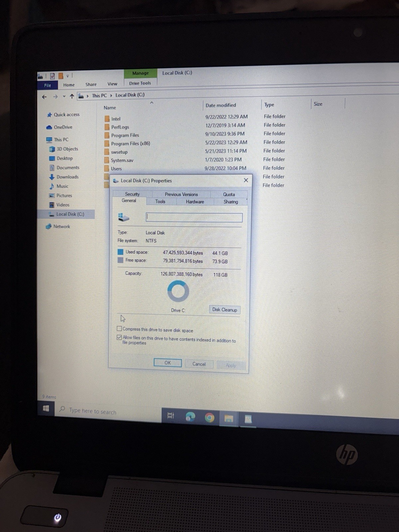
Task: Click the Downloads arrow icon
Action: point(52,177)
